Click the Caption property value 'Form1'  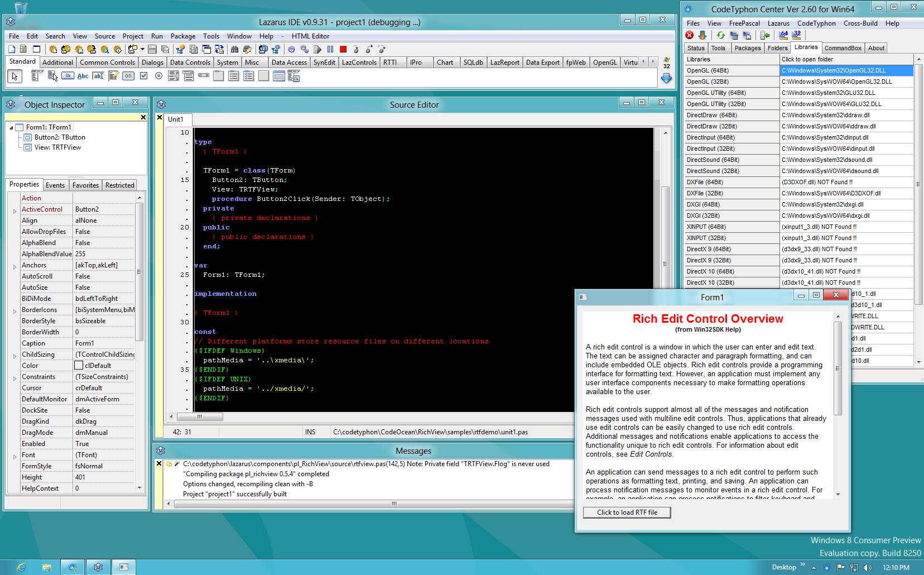coord(104,343)
